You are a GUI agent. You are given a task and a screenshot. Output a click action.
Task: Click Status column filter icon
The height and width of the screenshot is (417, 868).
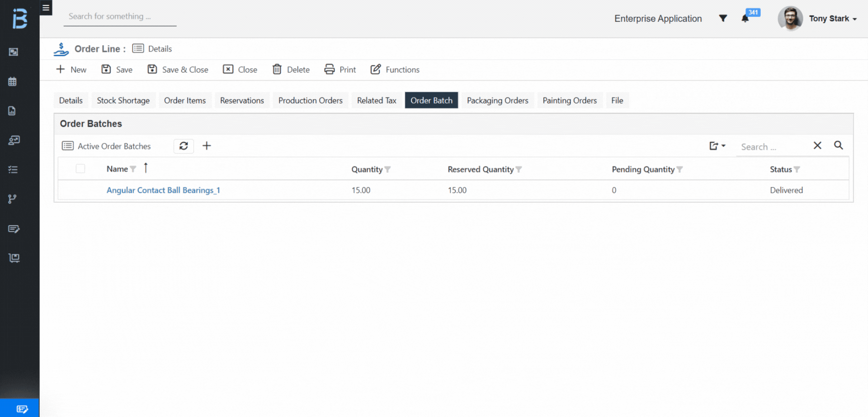(797, 170)
